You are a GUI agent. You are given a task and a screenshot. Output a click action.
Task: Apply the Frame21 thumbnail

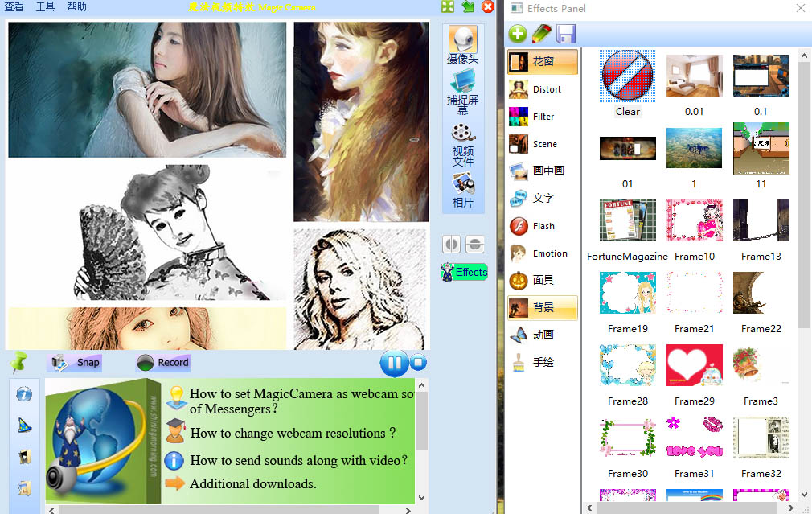click(x=694, y=294)
